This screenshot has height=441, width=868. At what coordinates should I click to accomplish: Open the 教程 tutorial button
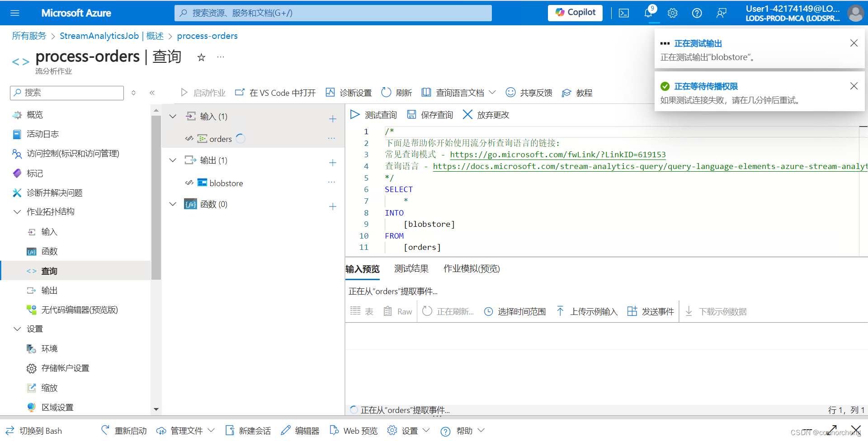pyautogui.click(x=577, y=93)
